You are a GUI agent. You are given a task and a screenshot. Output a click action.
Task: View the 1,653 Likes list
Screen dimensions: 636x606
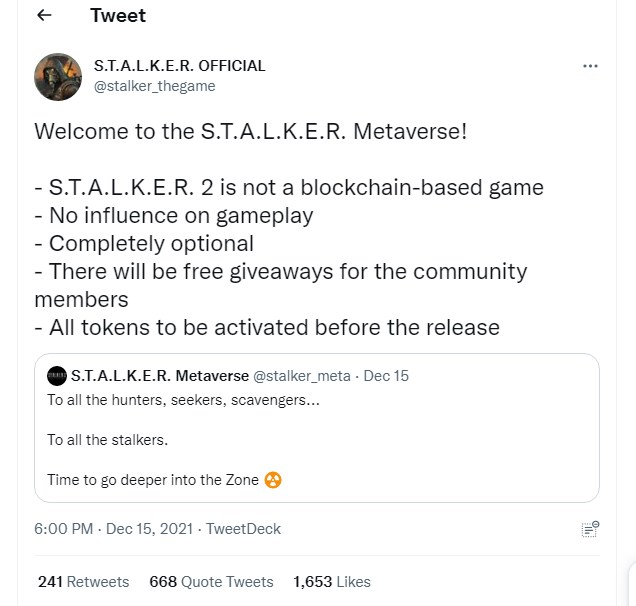tap(331, 581)
